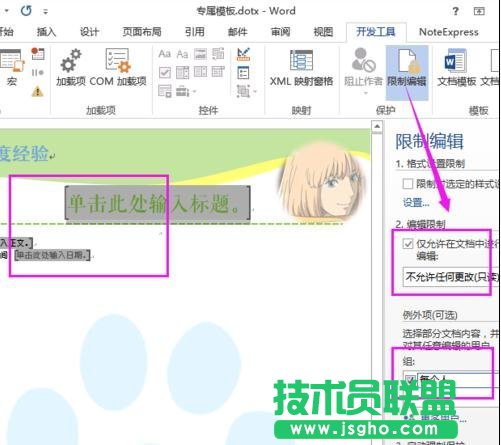Click the Record Macro icon
The width and height of the screenshot is (501, 445).
click(x=38, y=54)
